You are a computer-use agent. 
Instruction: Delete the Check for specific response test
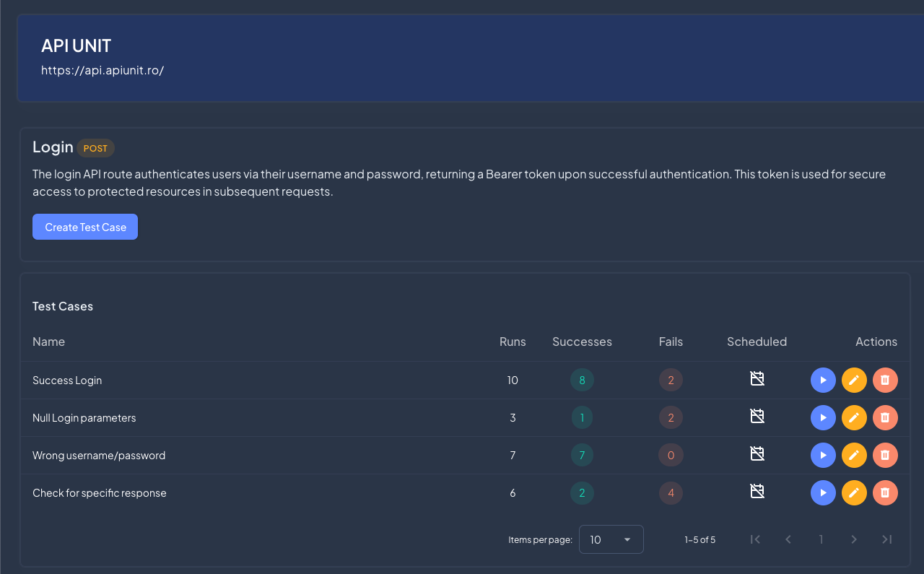(885, 492)
